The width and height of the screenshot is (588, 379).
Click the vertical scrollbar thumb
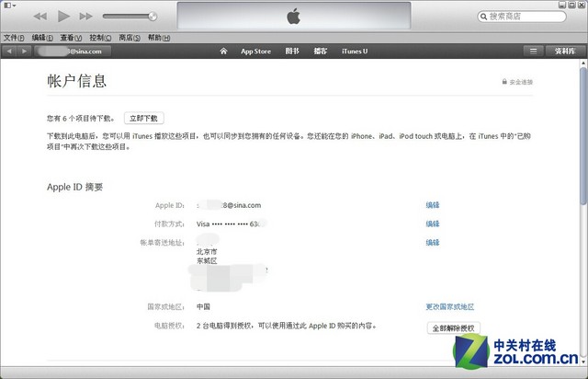582,137
